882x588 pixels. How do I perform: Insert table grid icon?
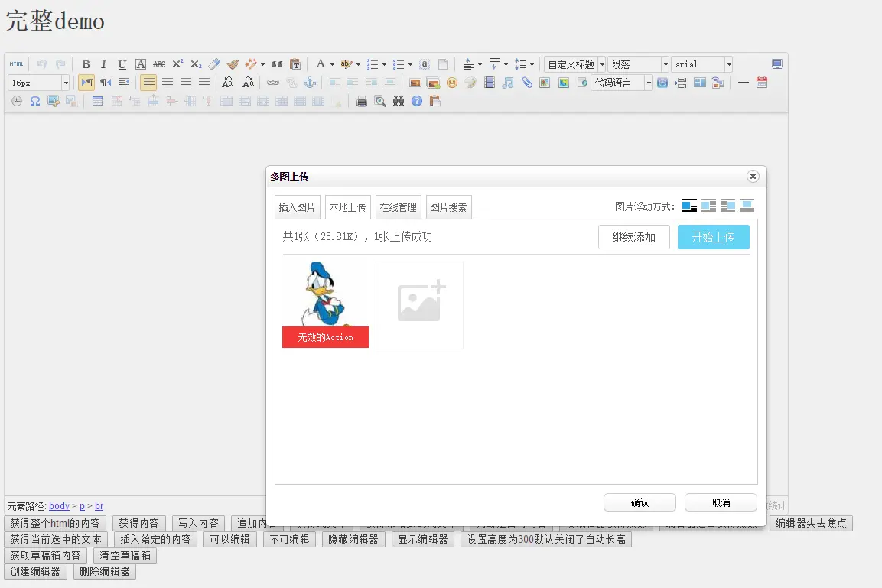pyautogui.click(x=97, y=101)
